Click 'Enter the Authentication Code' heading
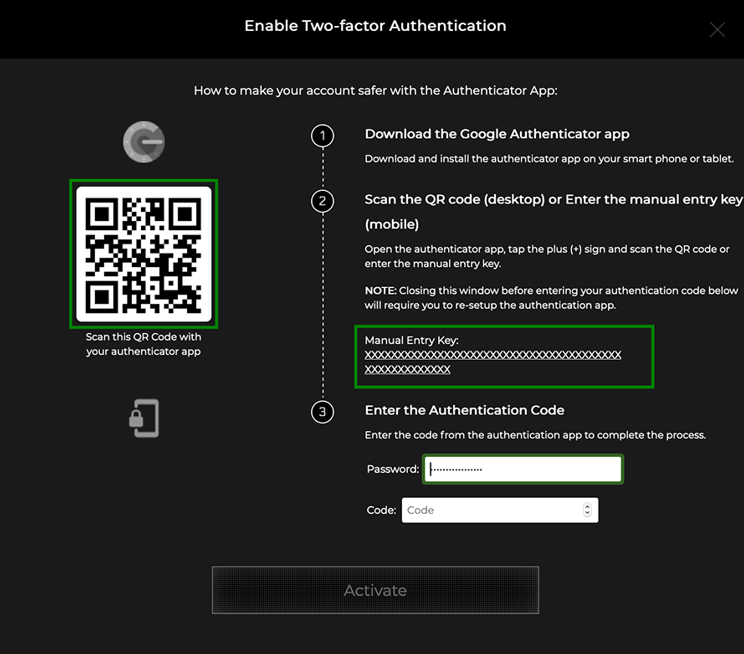744x654 pixels. click(x=465, y=410)
